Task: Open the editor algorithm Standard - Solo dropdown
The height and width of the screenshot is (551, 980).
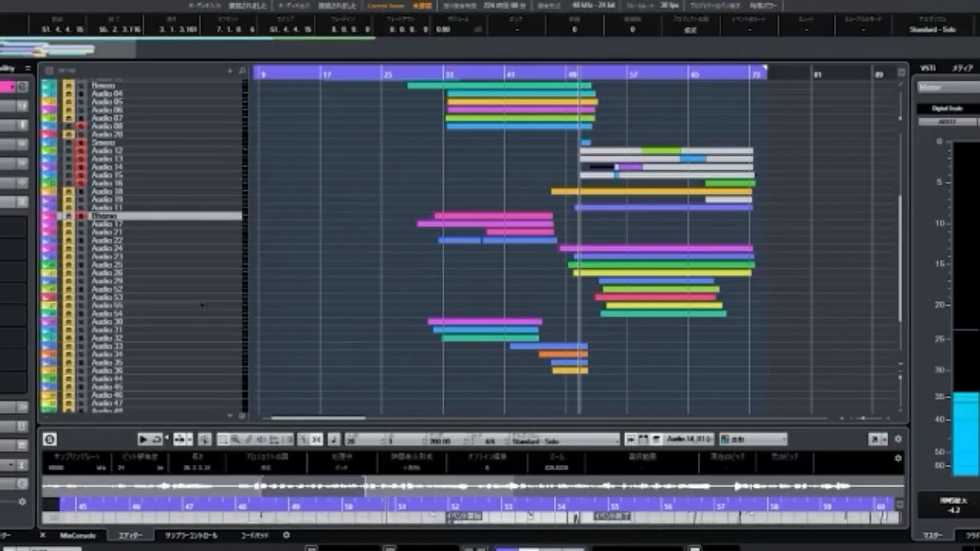Action: (566, 440)
